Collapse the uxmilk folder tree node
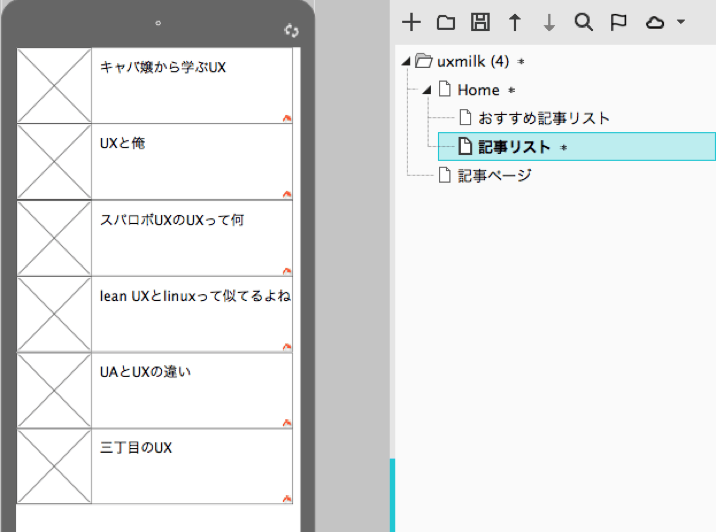Screen dimensions: 716x532 coord(406,61)
